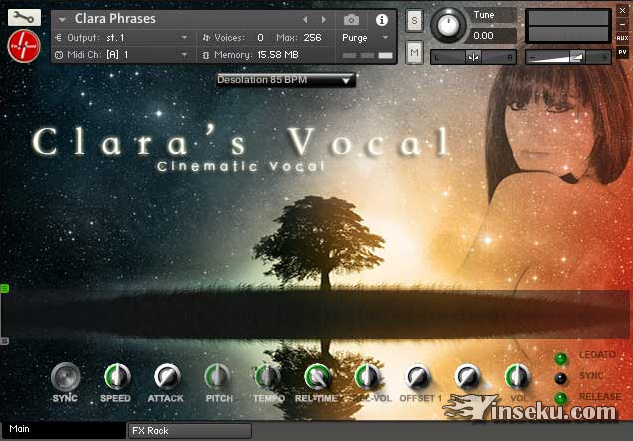Click the AUX button
Image resolution: width=633 pixels, height=441 pixels.
pos(622,38)
